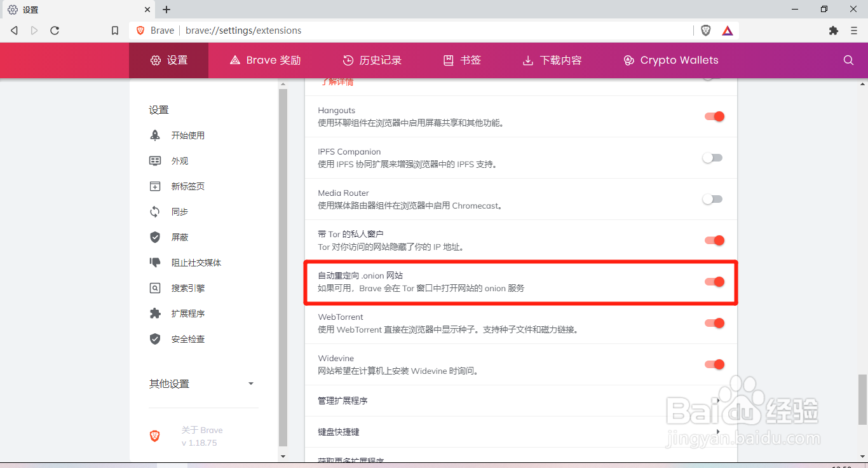
Task: Enable the Media Router toggle
Action: pyautogui.click(x=712, y=199)
